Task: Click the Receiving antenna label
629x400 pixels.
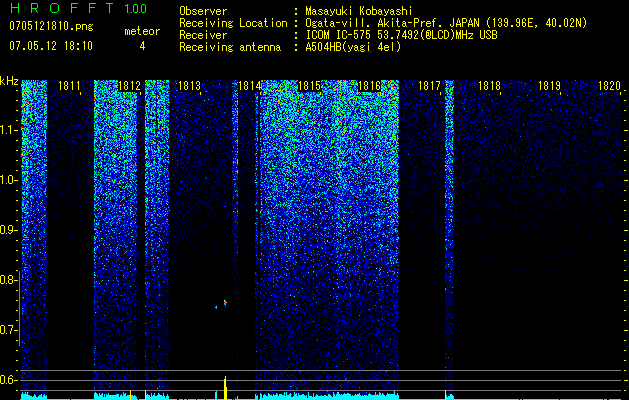Action: pyautogui.click(x=230, y=47)
